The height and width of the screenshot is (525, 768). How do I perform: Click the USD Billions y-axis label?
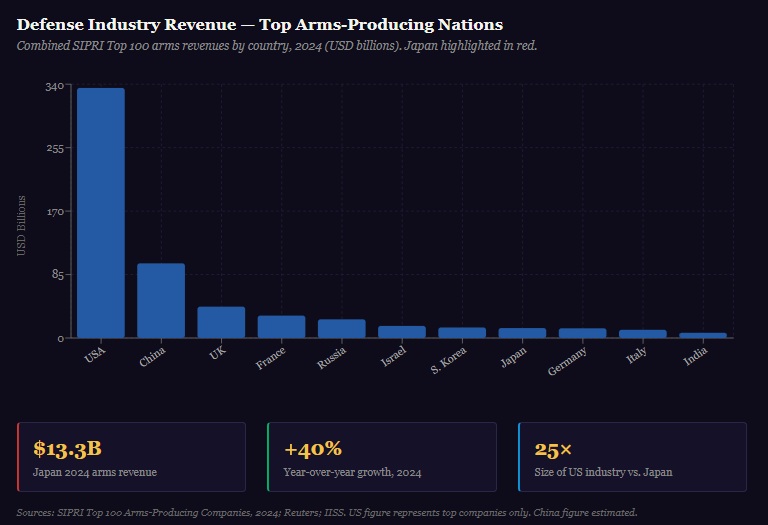tap(22, 225)
